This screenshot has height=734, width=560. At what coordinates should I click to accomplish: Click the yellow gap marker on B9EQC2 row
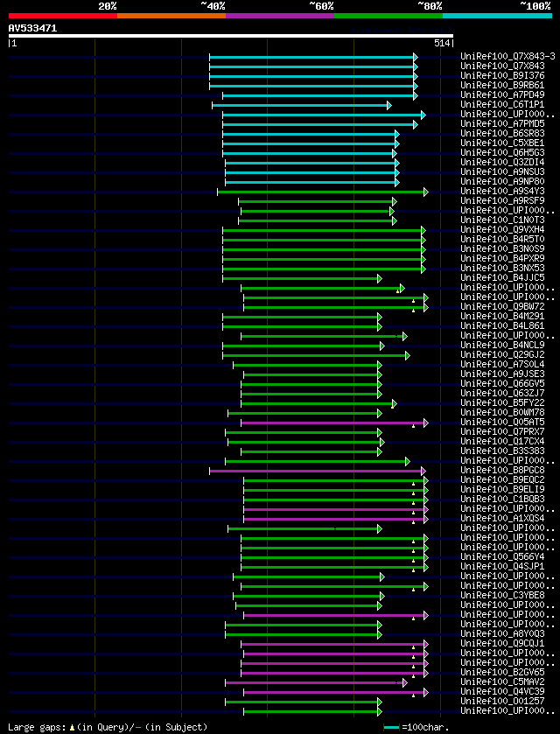(414, 483)
